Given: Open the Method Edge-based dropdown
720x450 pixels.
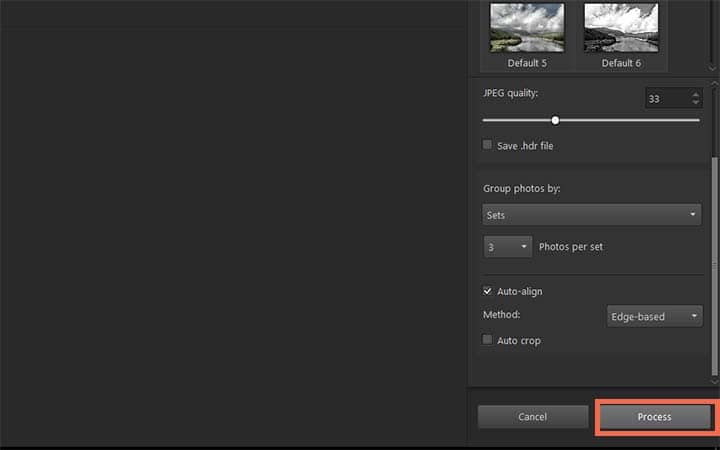Looking at the screenshot, I should tap(654, 316).
